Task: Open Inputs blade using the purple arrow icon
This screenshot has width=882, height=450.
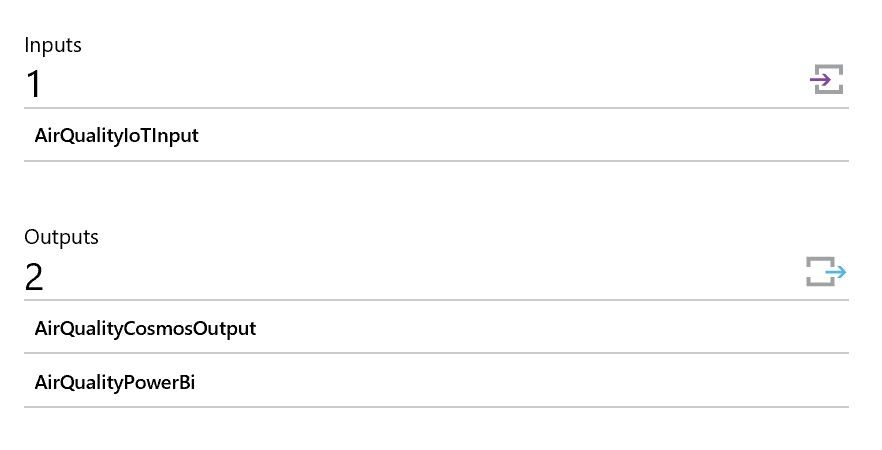Action: (x=827, y=79)
